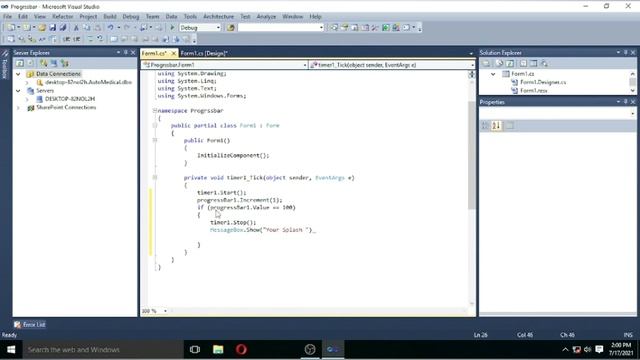
Task: Click the Solution Explorer scrollbar down arrow
Action: click(633, 91)
